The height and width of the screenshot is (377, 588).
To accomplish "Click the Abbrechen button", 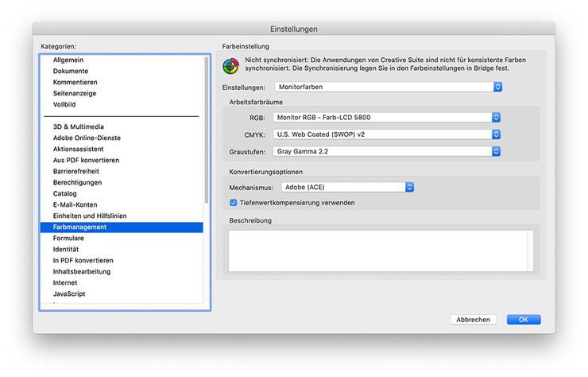I will click(x=473, y=320).
